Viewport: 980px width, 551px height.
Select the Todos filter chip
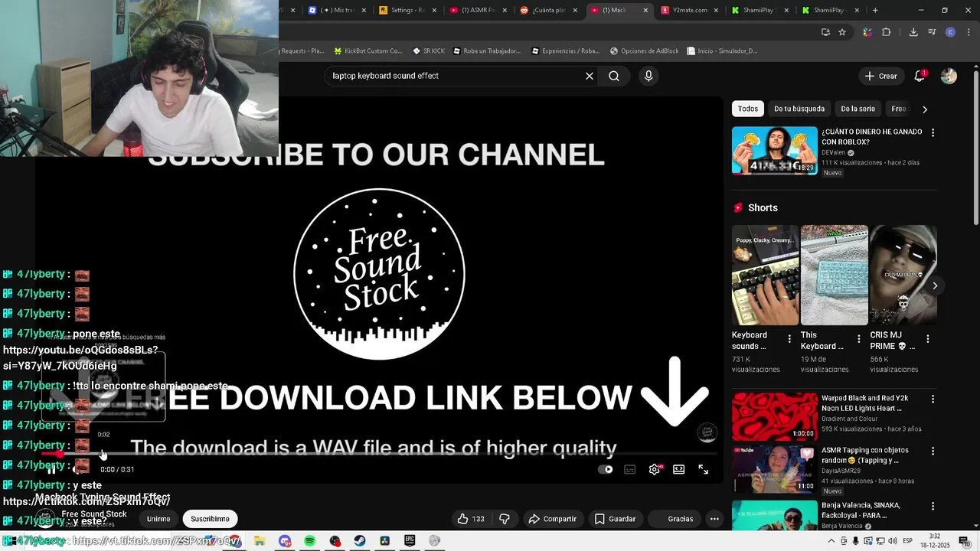coord(748,109)
